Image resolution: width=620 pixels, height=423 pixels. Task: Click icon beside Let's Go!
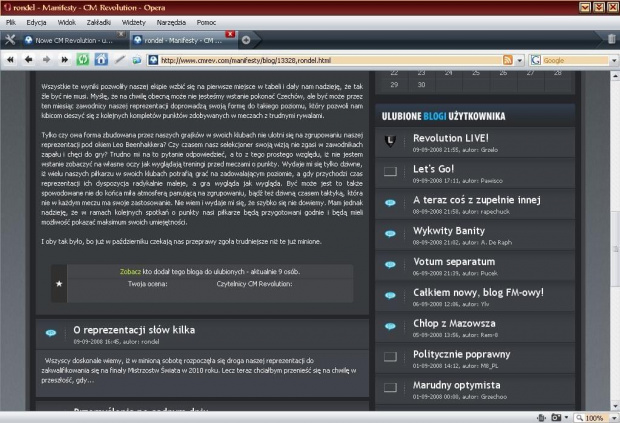[390, 171]
